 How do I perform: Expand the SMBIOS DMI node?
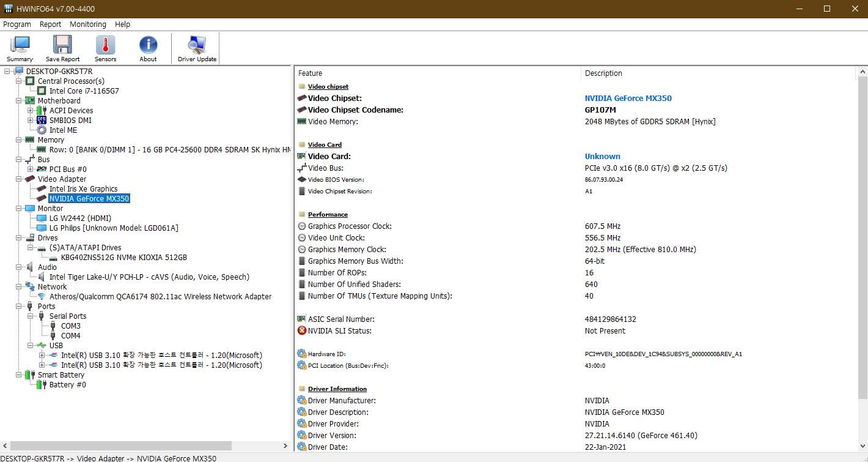pyautogui.click(x=31, y=120)
